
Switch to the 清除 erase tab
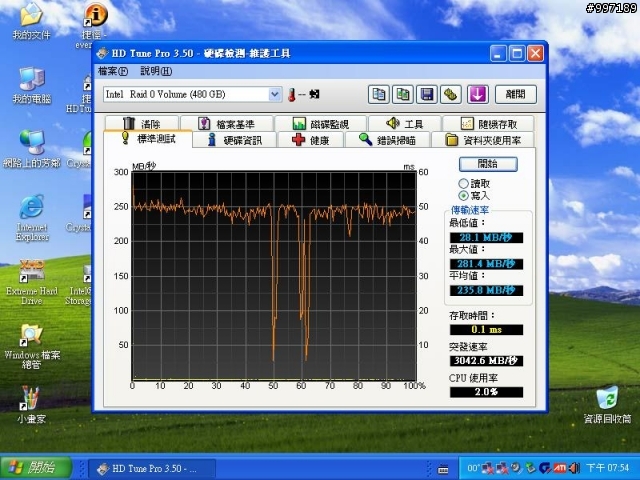142,123
